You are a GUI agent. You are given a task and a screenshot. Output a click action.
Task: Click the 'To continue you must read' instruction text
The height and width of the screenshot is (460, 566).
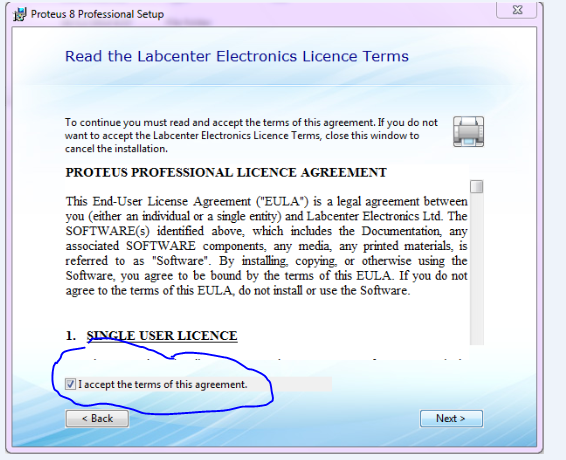[251, 135]
